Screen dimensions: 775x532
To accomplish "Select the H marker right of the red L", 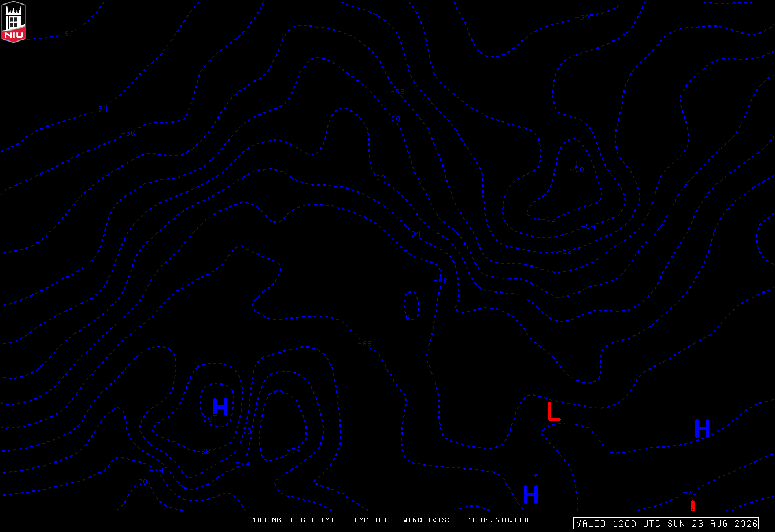I will pos(702,428).
